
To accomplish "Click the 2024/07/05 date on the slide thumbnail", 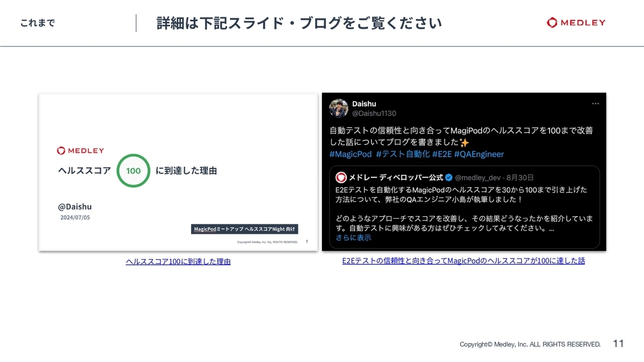I will (75, 218).
